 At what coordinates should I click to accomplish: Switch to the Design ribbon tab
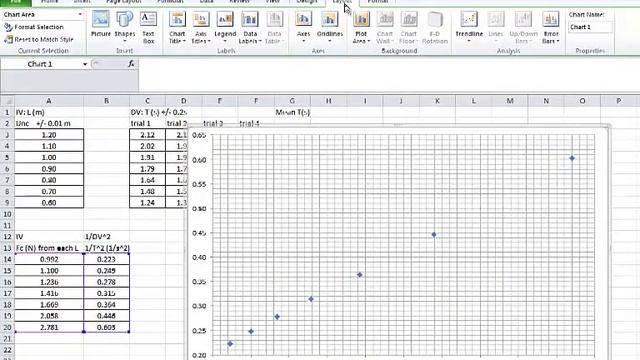click(x=307, y=2)
